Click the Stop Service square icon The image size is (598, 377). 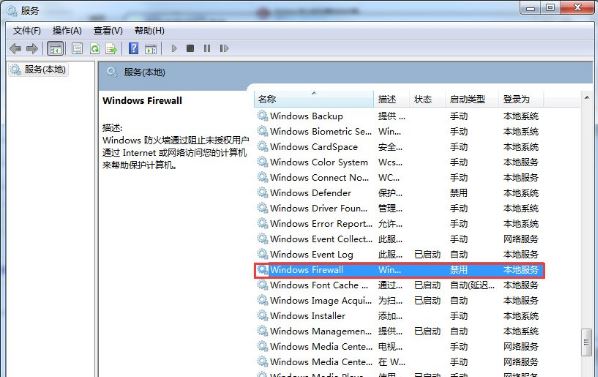point(190,48)
